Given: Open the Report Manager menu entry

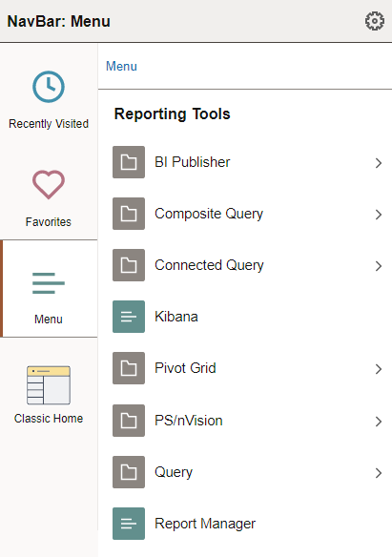Looking at the screenshot, I should [205, 524].
